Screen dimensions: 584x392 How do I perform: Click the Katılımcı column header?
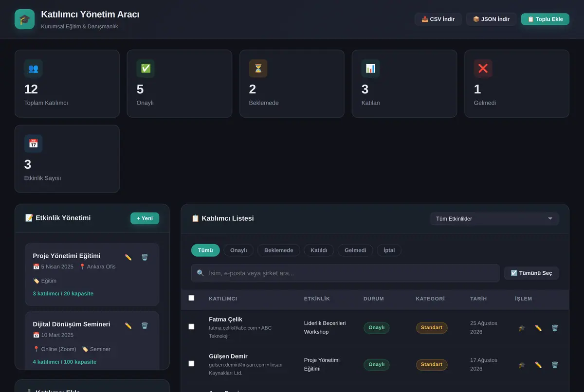pyautogui.click(x=223, y=299)
